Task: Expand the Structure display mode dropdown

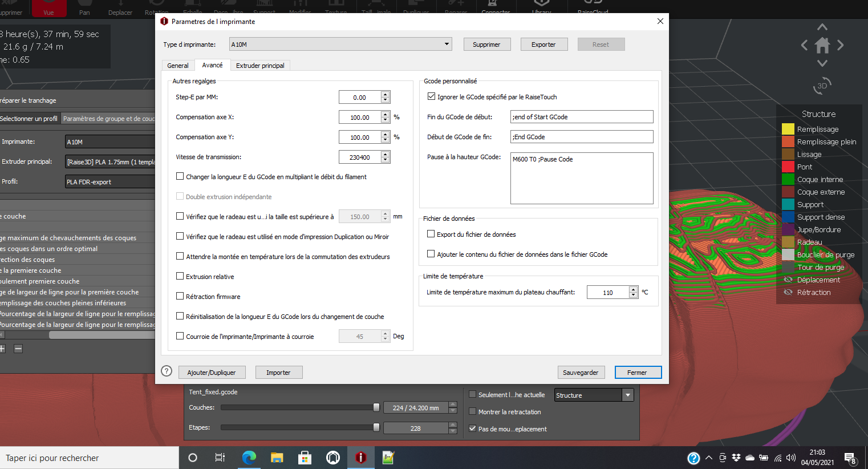Action: [594, 395]
